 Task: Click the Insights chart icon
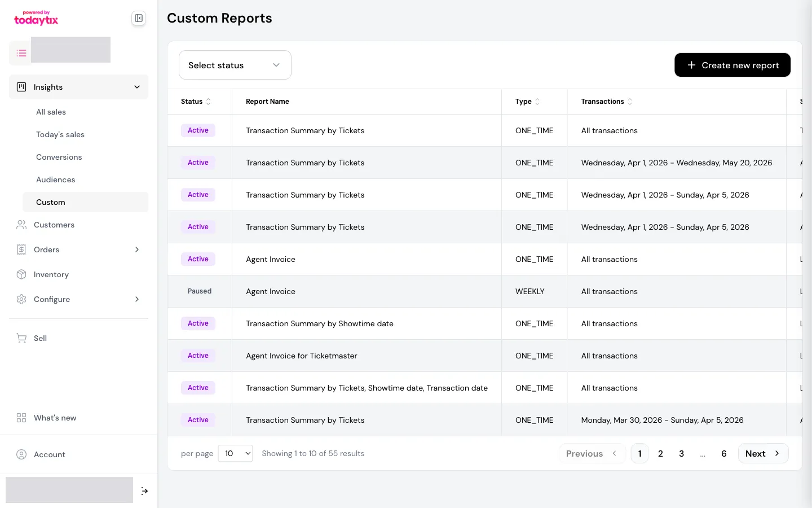(x=21, y=87)
